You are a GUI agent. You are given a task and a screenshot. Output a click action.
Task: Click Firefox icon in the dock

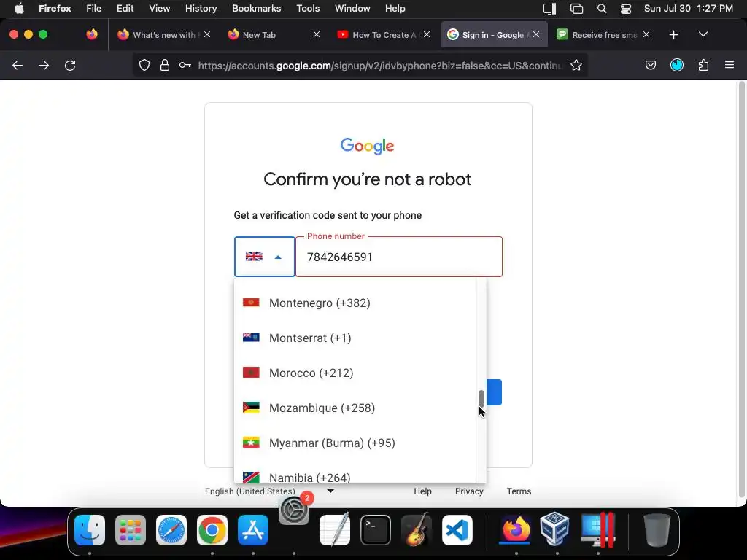(x=516, y=530)
